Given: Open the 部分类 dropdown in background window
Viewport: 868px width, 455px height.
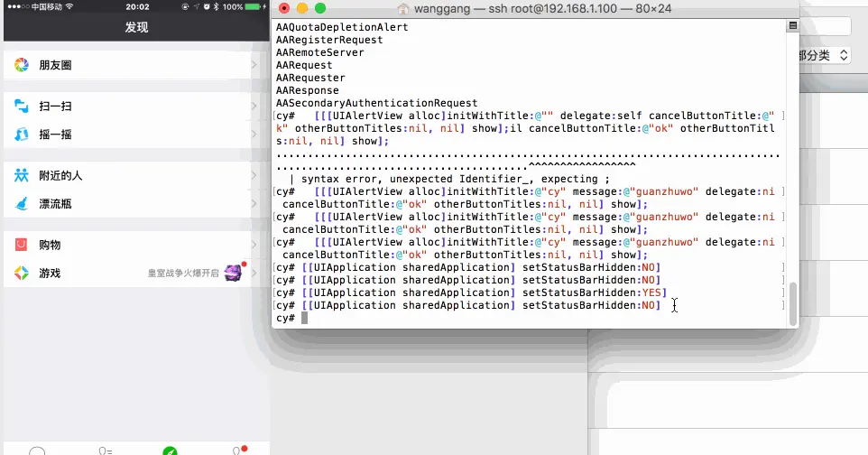Looking at the screenshot, I should [x=824, y=55].
